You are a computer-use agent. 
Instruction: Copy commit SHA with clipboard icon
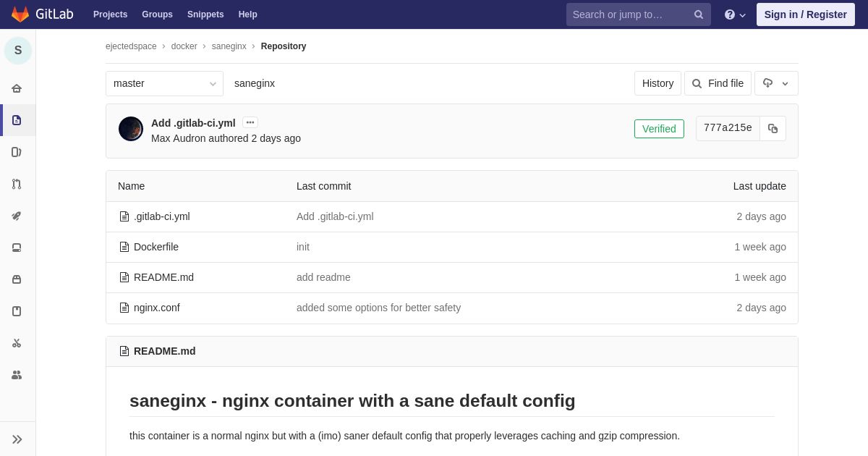(773, 128)
